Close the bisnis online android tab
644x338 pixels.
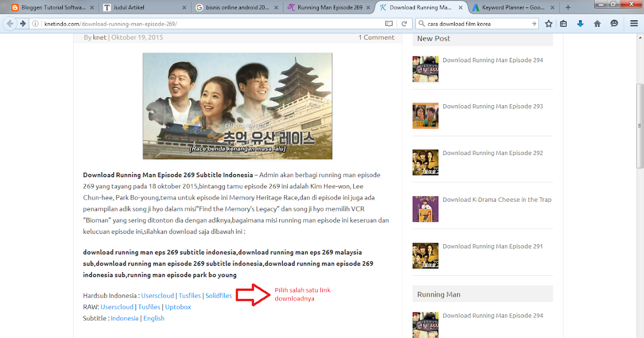[277, 8]
